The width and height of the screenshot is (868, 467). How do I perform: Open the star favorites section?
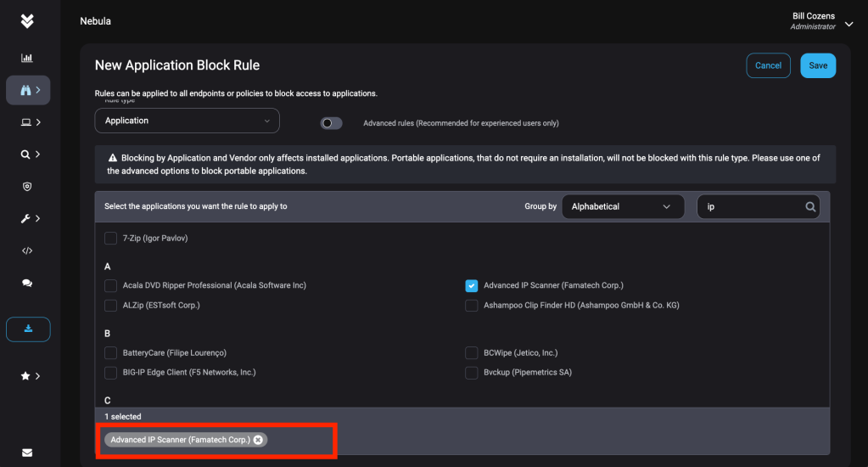pos(25,375)
